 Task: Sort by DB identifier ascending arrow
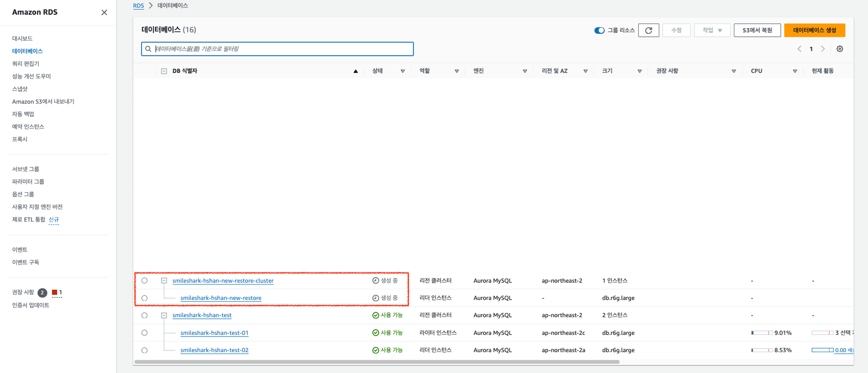tap(355, 71)
